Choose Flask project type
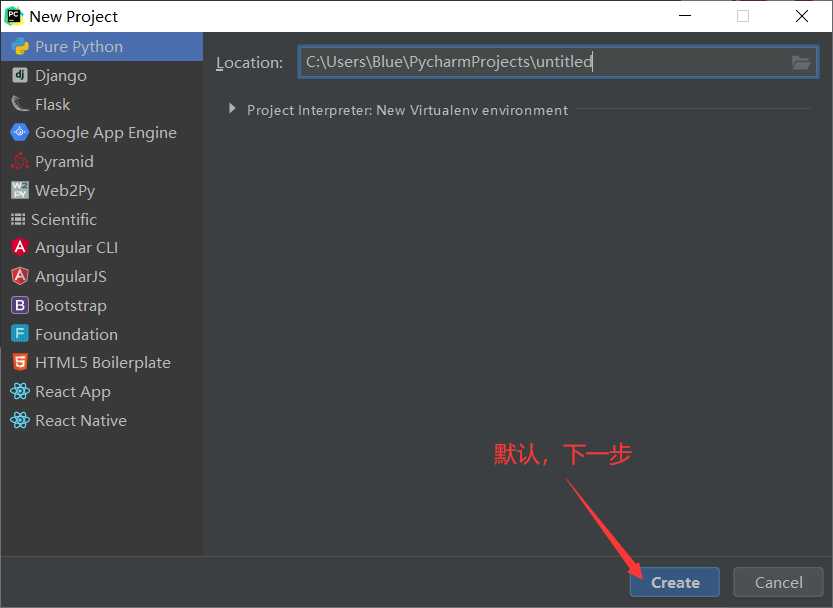The width and height of the screenshot is (833, 608). point(102,104)
